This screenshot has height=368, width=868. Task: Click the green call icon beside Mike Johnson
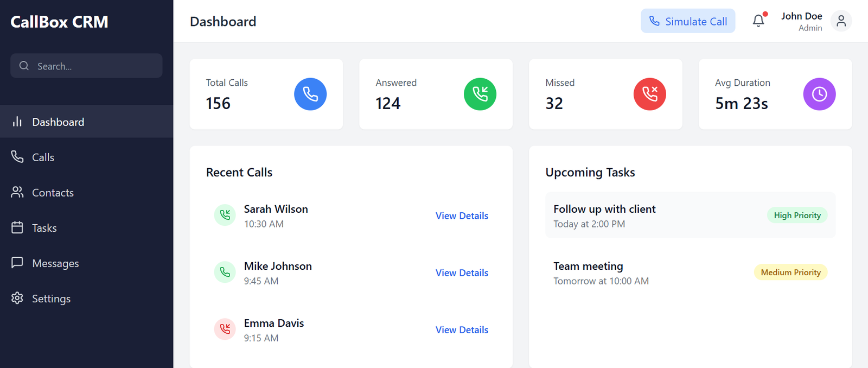tap(225, 272)
